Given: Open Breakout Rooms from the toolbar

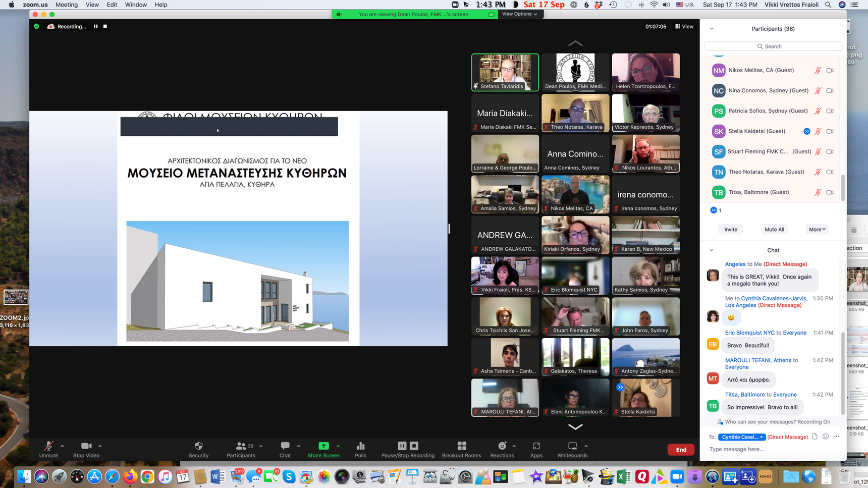Looking at the screenshot, I should coord(461,446).
